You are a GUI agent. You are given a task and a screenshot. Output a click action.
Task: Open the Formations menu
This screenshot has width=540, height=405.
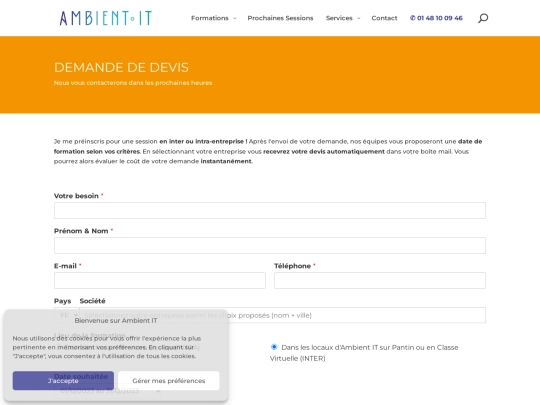coord(210,18)
